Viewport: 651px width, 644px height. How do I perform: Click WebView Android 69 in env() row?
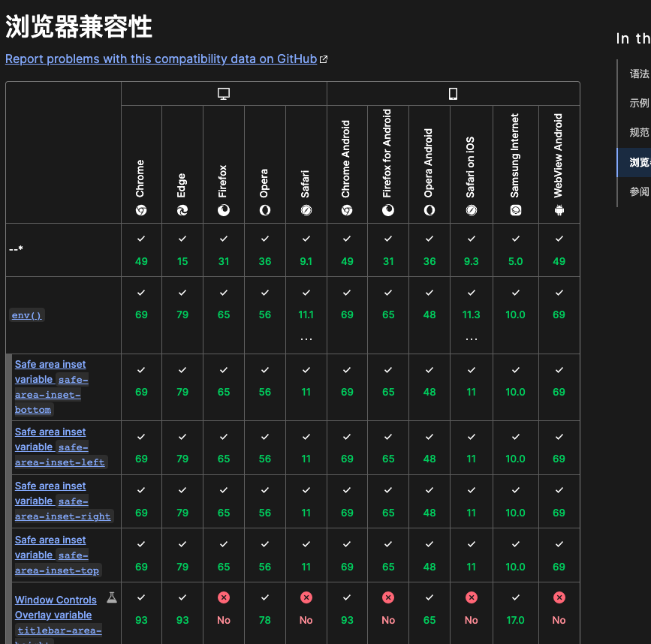point(559,314)
